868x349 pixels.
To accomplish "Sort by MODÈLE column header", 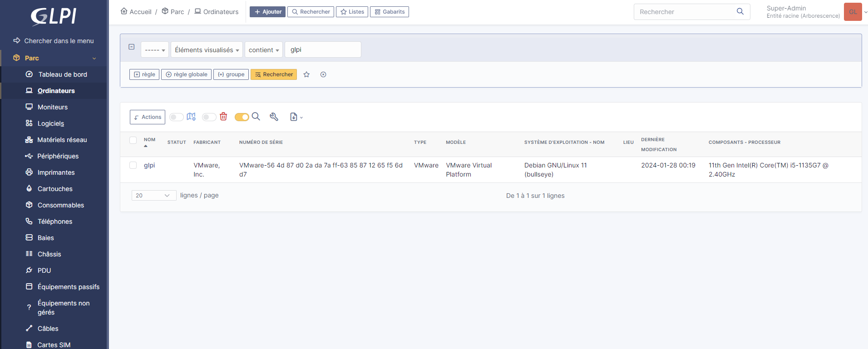I will pos(456,143).
